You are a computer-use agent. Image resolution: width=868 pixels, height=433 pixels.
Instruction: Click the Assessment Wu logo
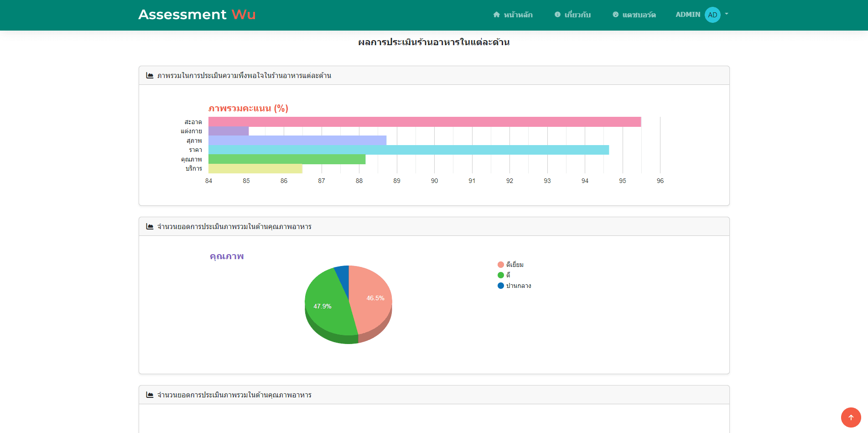(x=197, y=15)
